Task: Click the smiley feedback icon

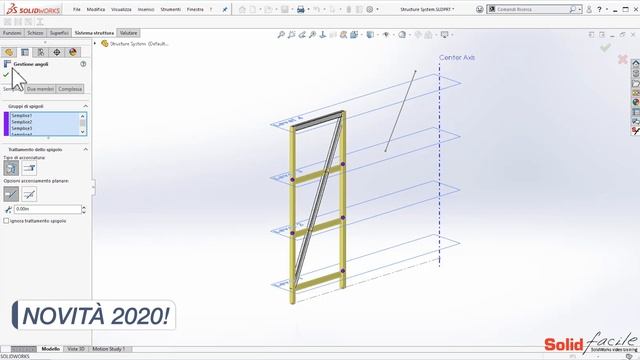Action: click(480, 9)
